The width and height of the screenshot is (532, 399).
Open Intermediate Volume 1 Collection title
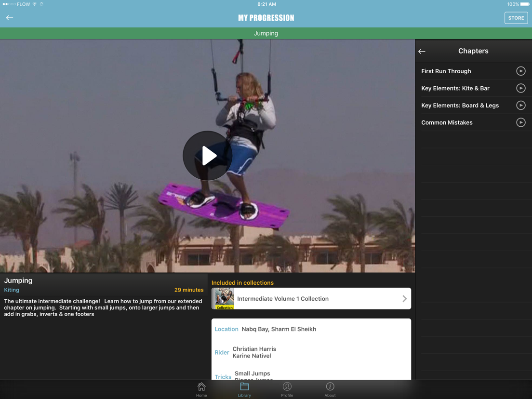pyautogui.click(x=282, y=299)
